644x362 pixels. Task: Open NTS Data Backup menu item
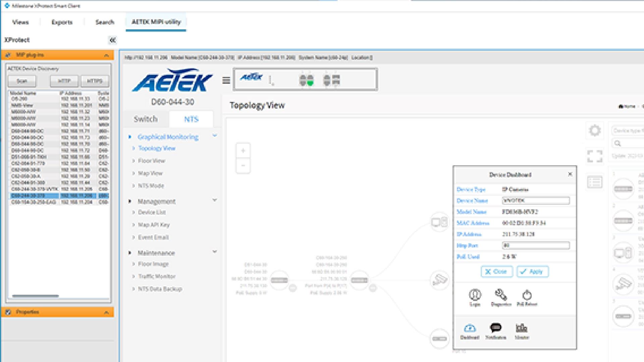pyautogui.click(x=160, y=289)
